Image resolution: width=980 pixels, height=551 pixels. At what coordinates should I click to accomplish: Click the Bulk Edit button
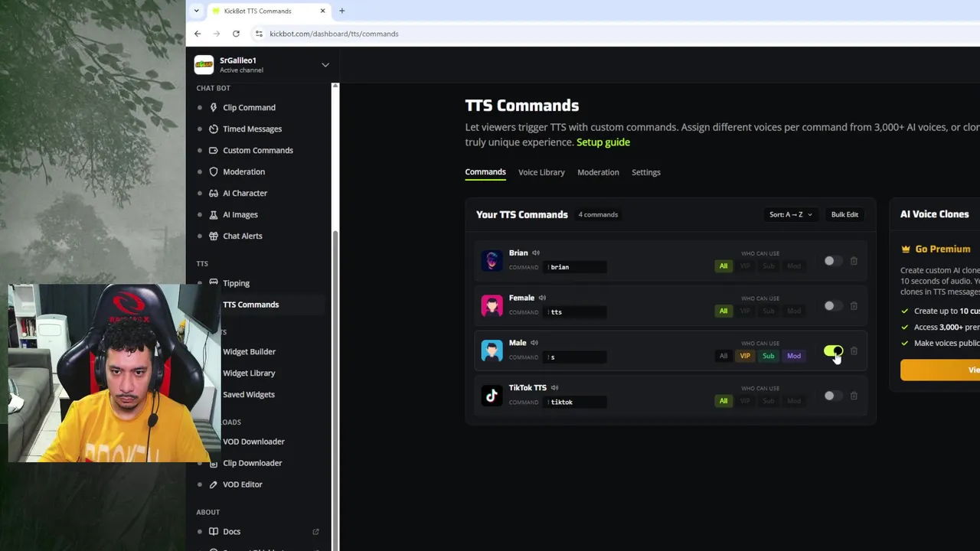[844, 215]
